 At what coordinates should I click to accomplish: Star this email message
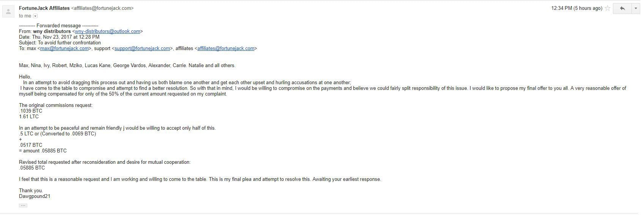pyautogui.click(x=608, y=8)
